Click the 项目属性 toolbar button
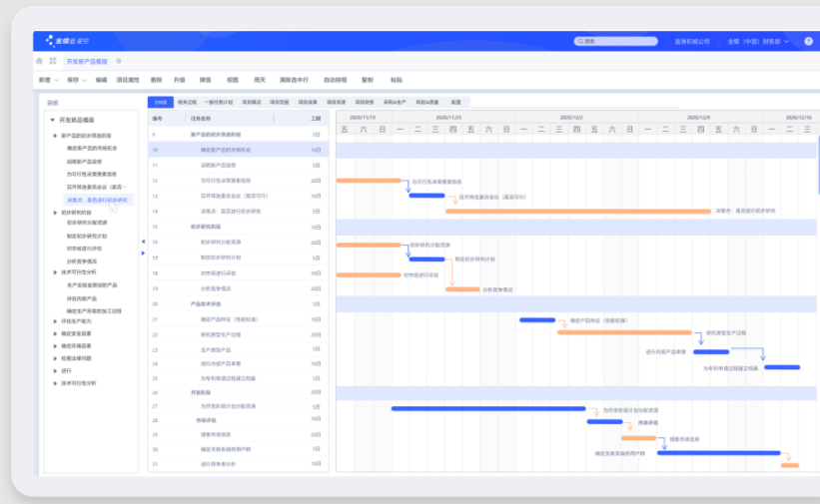This screenshot has width=820, height=504. click(x=128, y=80)
